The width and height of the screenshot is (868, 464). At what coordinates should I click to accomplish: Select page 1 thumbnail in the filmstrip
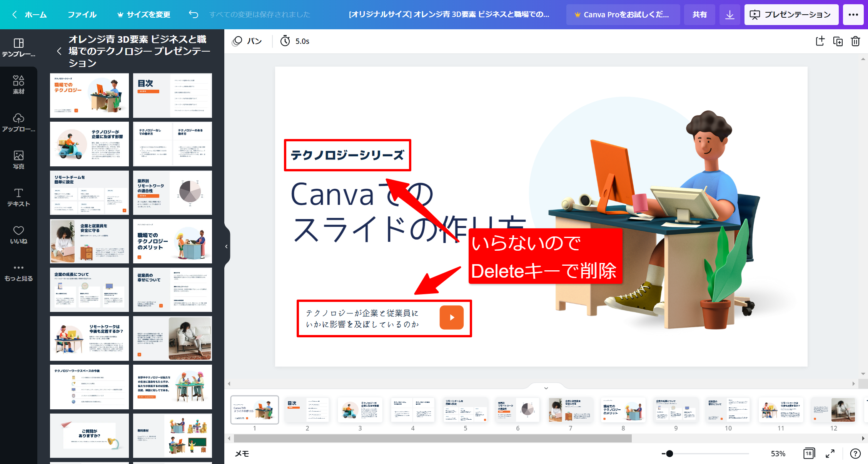click(254, 410)
